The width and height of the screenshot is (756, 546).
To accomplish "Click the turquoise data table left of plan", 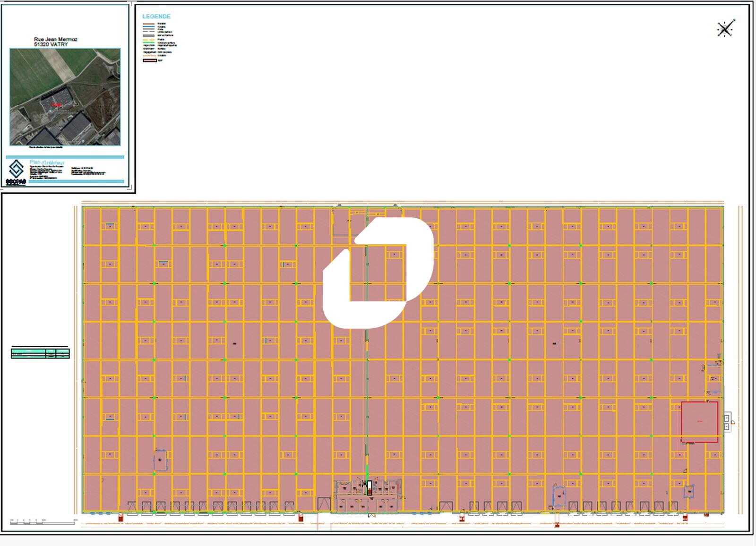I will (x=40, y=353).
